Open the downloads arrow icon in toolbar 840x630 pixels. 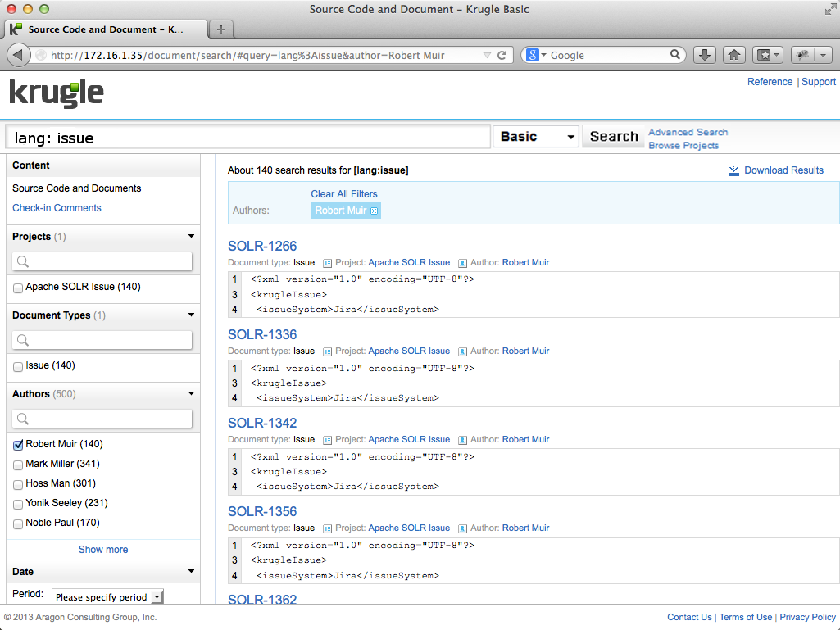[705, 55]
